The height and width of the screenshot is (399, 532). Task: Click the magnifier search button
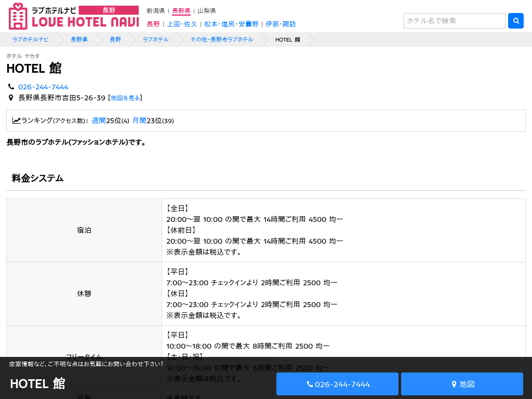[516, 21]
